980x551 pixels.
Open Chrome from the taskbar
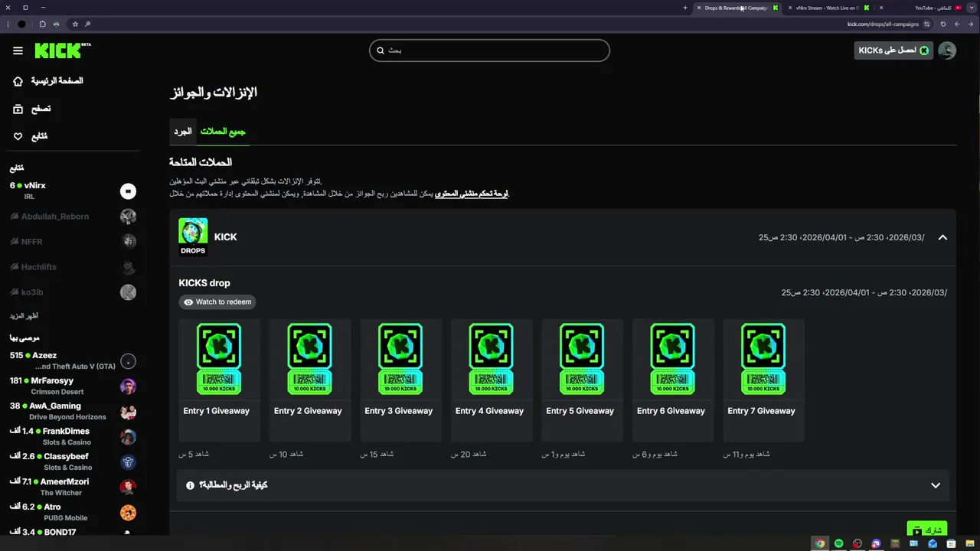[820, 543]
